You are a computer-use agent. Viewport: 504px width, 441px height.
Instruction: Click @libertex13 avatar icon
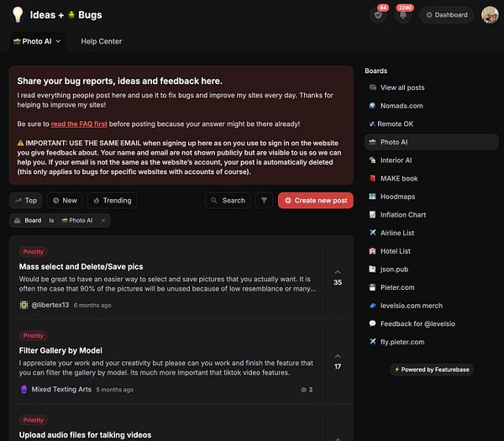(24, 305)
